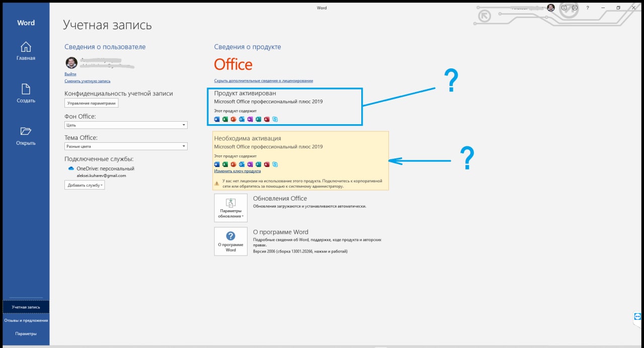
Task: Click the Версия 2006 build text
Action: click(x=300, y=251)
